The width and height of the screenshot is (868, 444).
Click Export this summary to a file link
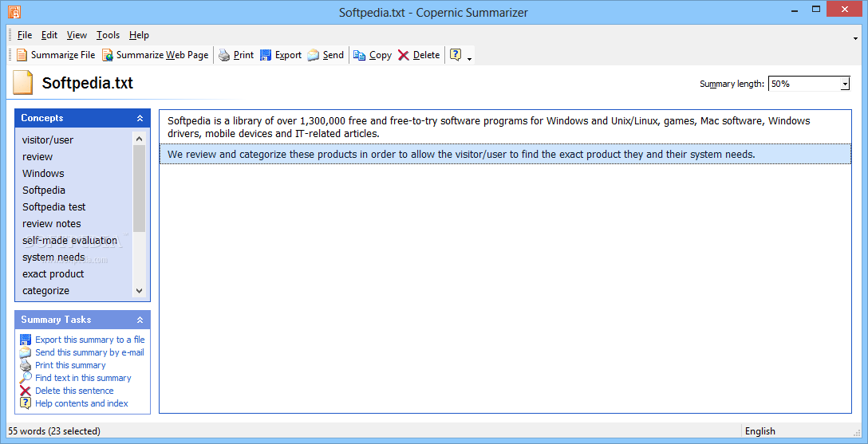89,340
